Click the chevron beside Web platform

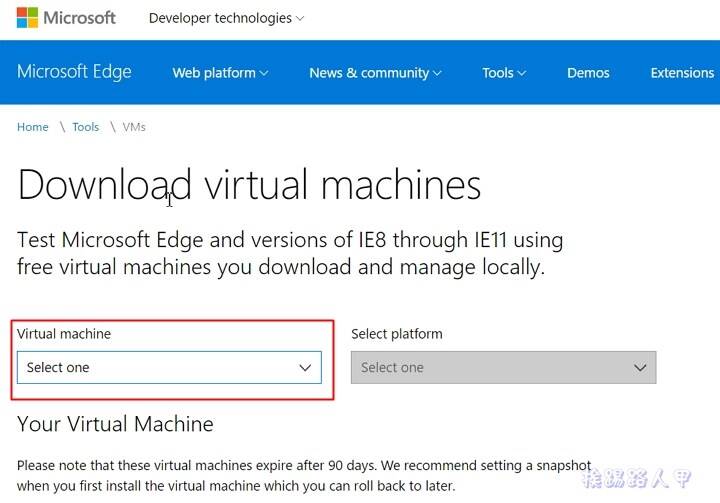[x=264, y=73]
